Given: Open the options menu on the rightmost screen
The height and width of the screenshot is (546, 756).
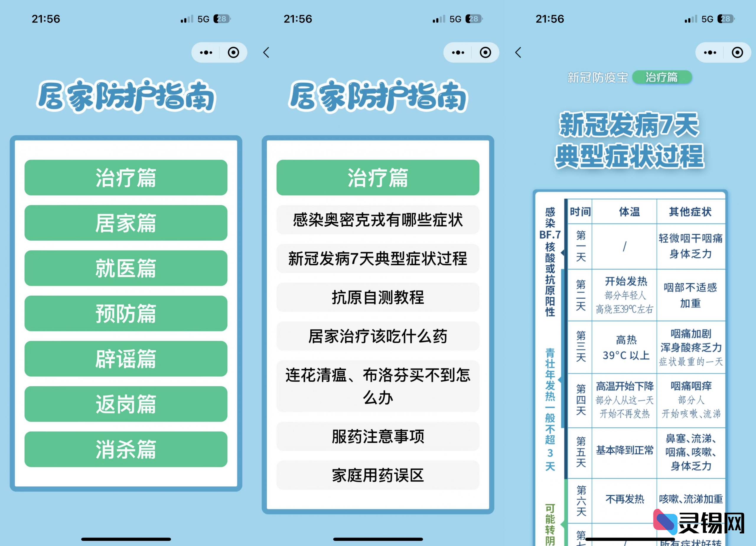Looking at the screenshot, I should coord(710,52).
